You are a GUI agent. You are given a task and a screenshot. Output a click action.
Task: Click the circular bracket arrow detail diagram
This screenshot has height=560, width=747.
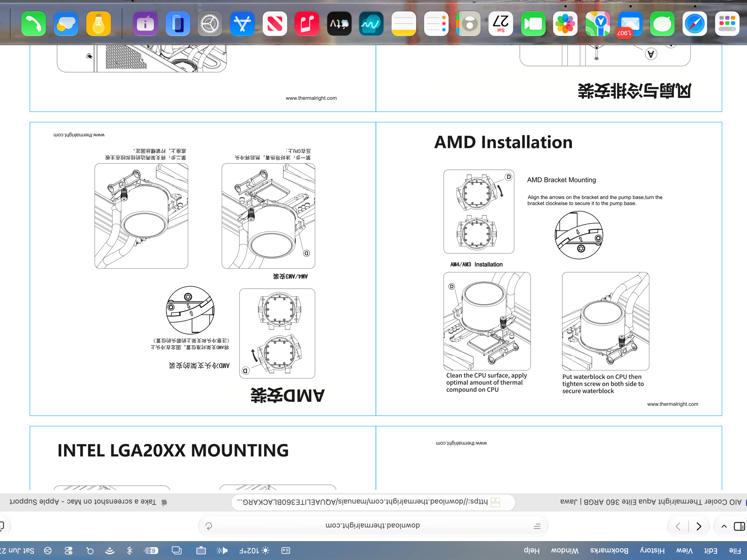[x=579, y=235]
